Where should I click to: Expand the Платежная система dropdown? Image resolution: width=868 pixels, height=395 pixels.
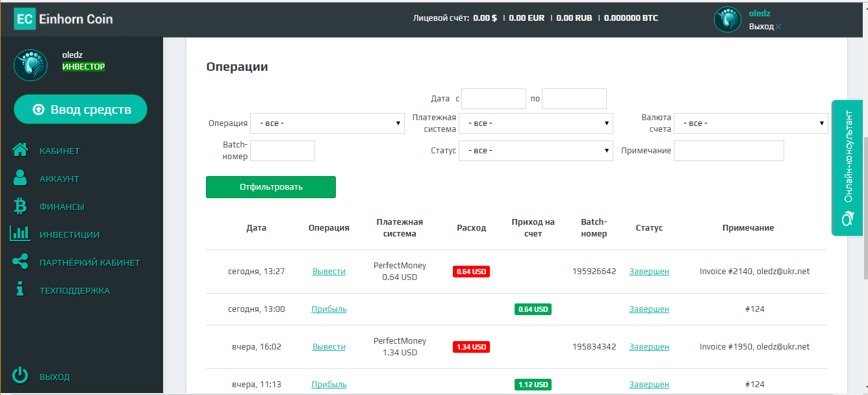coord(536,123)
